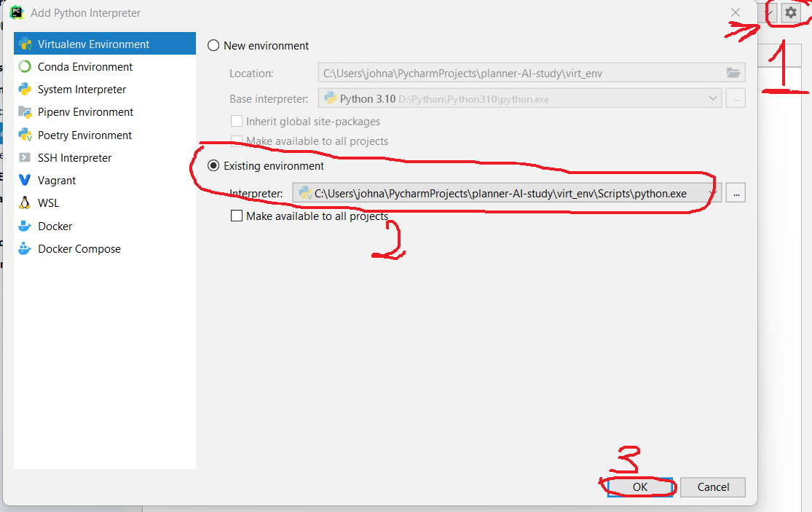
Task: Click the SSH terminal icon
Action: coord(24,157)
